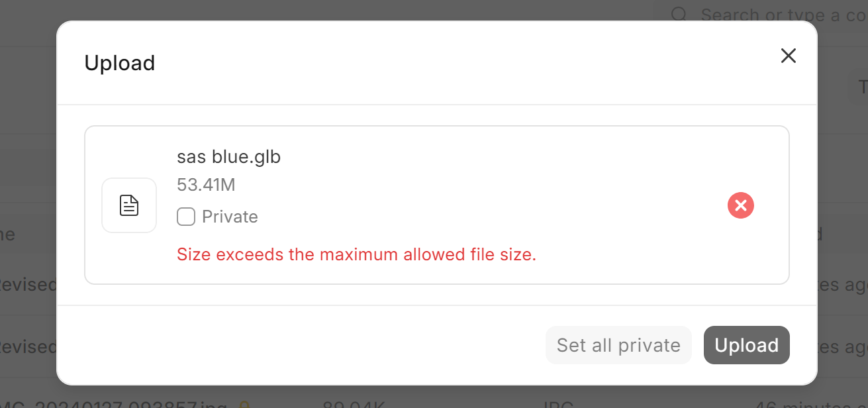Select the second Revised file row

pyautogui.click(x=28, y=346)
